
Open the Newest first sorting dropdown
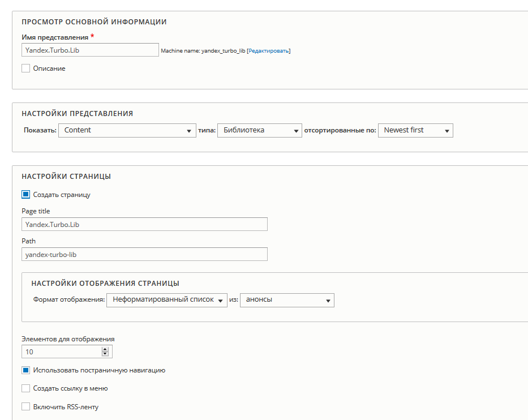(x=415, y=130)
